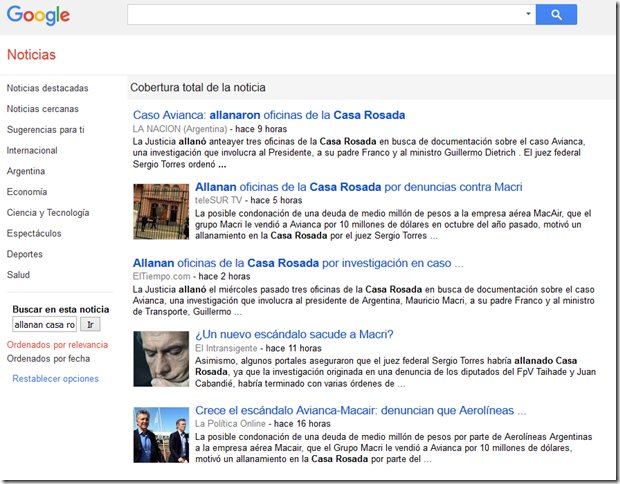This screenshot has width=620, height=484.
Task: Click 'Cobertura total de la noticia' heading
Action: click(198, 87)
